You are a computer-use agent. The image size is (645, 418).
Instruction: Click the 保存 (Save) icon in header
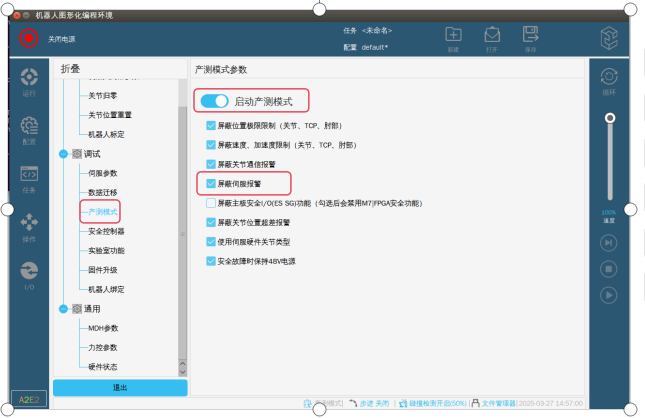[530, 36]
